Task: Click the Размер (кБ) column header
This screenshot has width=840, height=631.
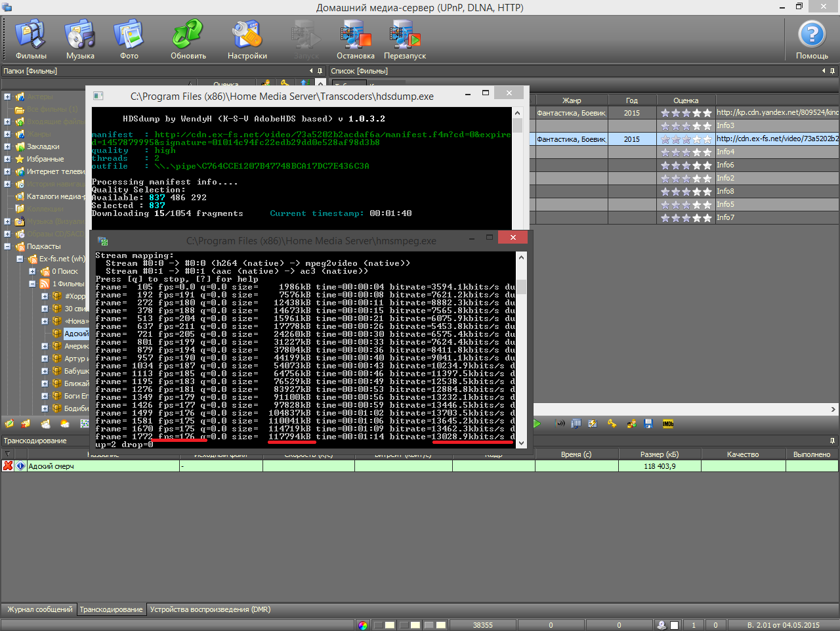Action: pyautogui.click(x=659, y=454)
